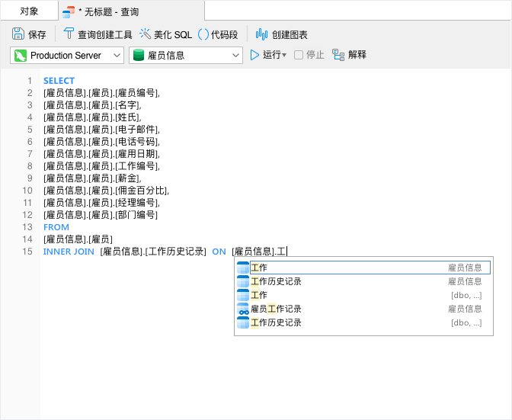
Task: Choose 工作 suggestion with [dbo, ...] schema
Action: pyautogui.click(x=363, y=295)
